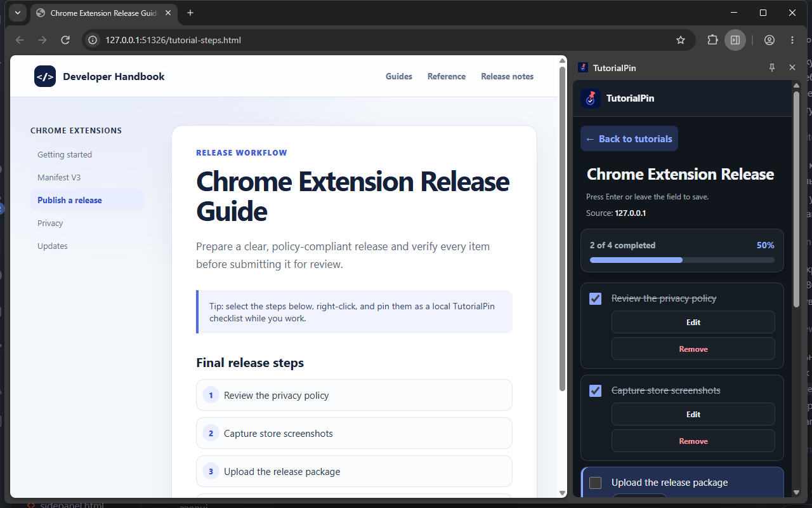Check Upload the release package checkbox
Viewport: 812px width, 508px height.
tap(595, 483)
